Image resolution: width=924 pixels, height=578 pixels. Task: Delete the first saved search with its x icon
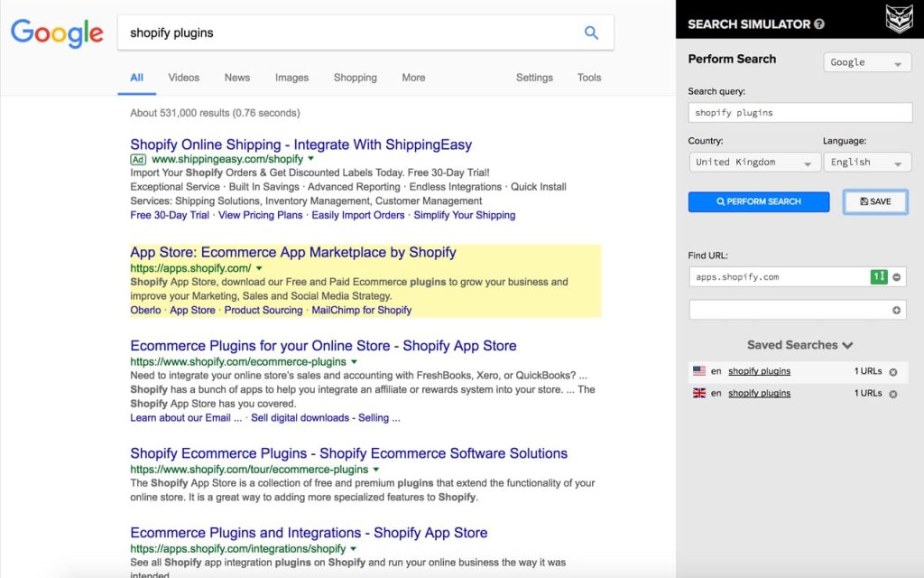(x=893, y=370)
